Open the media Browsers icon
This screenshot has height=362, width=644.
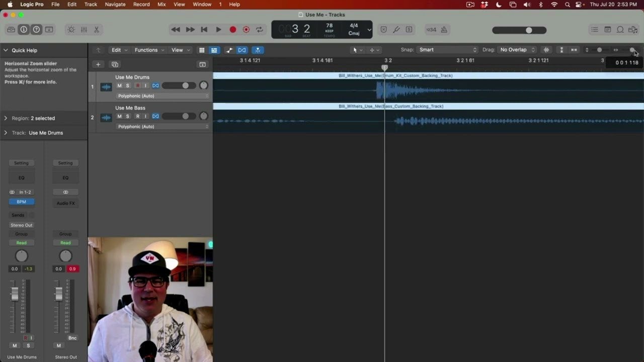(632, 30)
